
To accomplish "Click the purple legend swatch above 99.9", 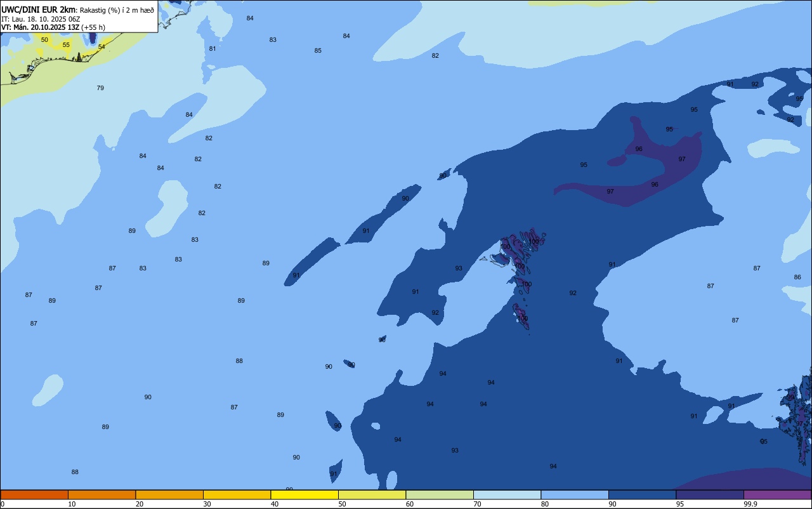I will 777,494.
